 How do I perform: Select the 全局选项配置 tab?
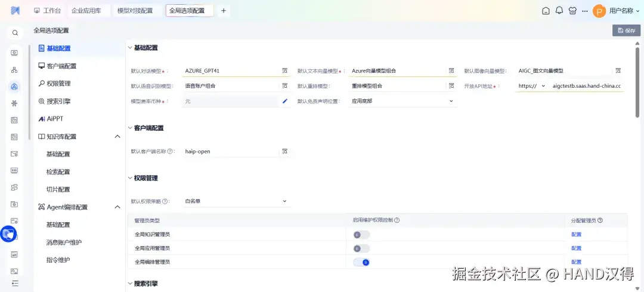pos(190,11)
